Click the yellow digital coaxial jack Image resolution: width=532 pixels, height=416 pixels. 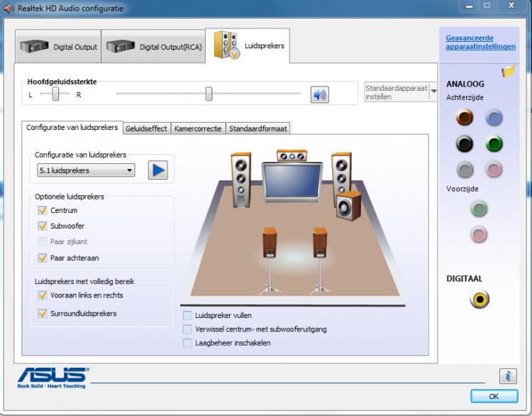[x=480, y=299]
